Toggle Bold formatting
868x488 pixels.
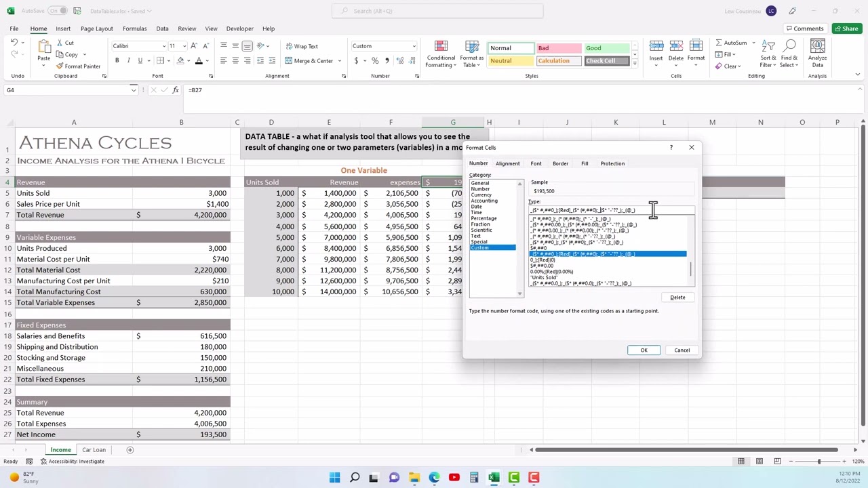[117, 60]
